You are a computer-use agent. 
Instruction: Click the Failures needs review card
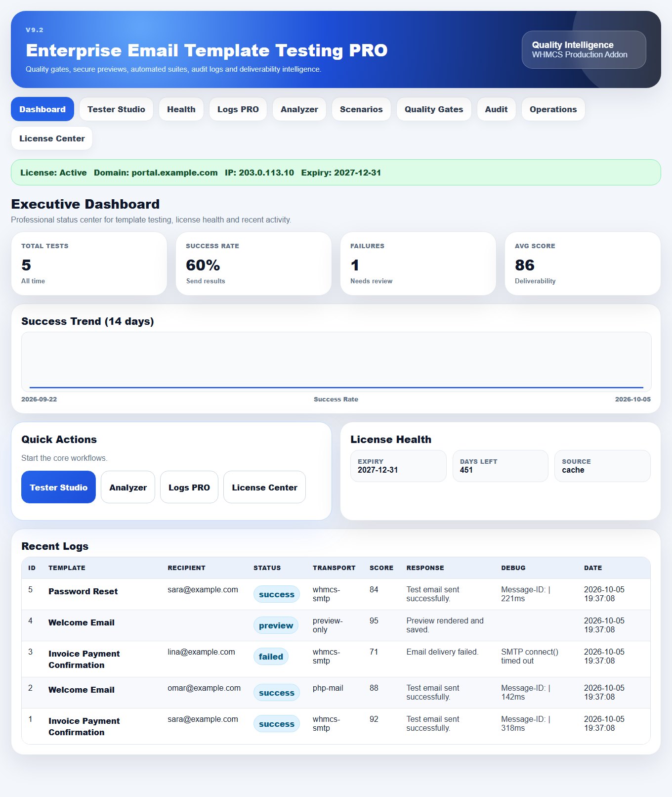point(418,264)
